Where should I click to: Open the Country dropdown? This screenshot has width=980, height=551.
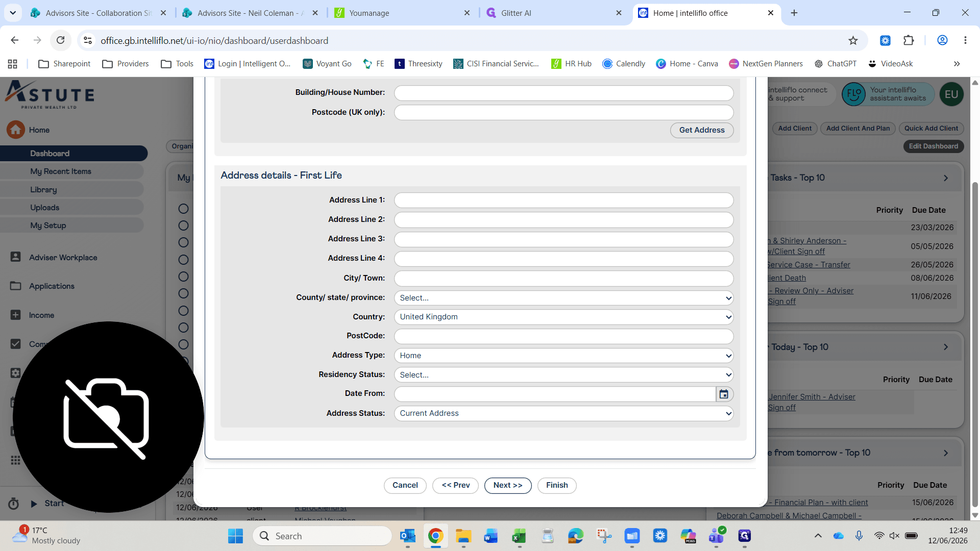tap(563, 317)
